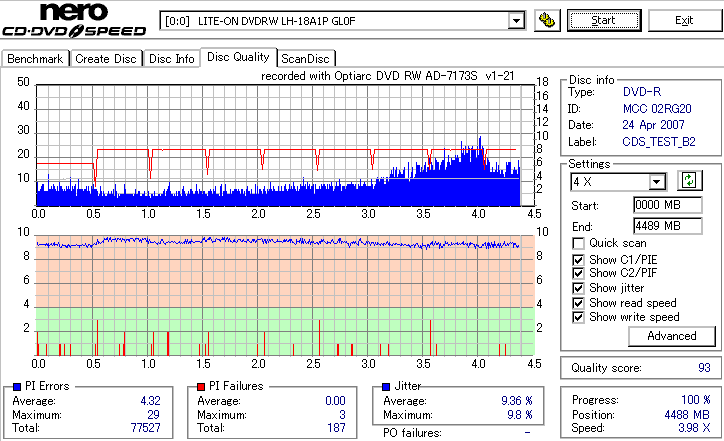Viewport: 724px width, 441px height.
Task: Click the Start button
Action: click(604, 20)
